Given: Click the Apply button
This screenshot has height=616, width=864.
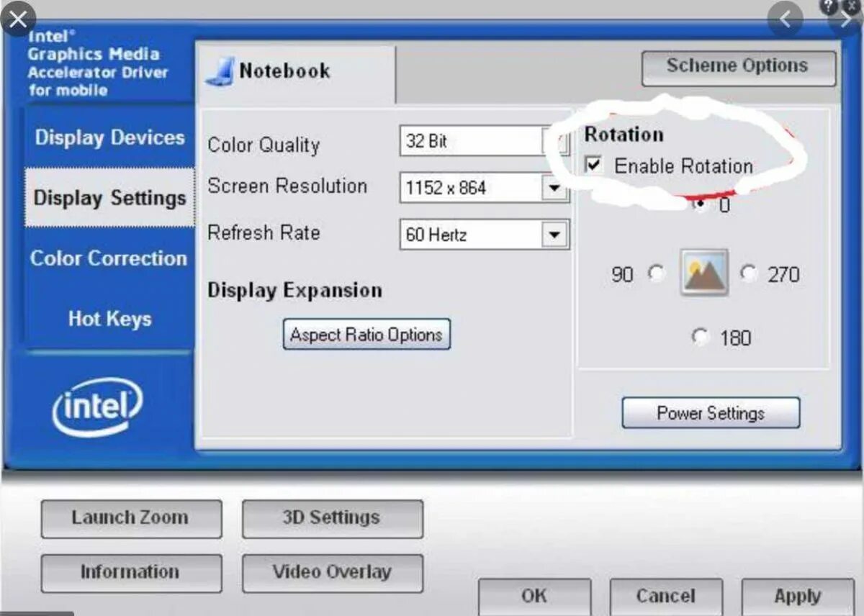Looking at the screenshot, I should click(x=798, y=597).
